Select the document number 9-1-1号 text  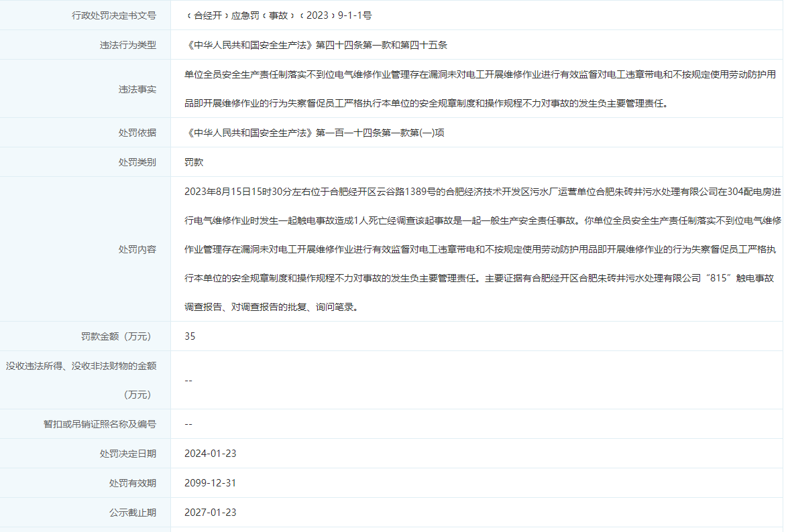tap(355, 15)
